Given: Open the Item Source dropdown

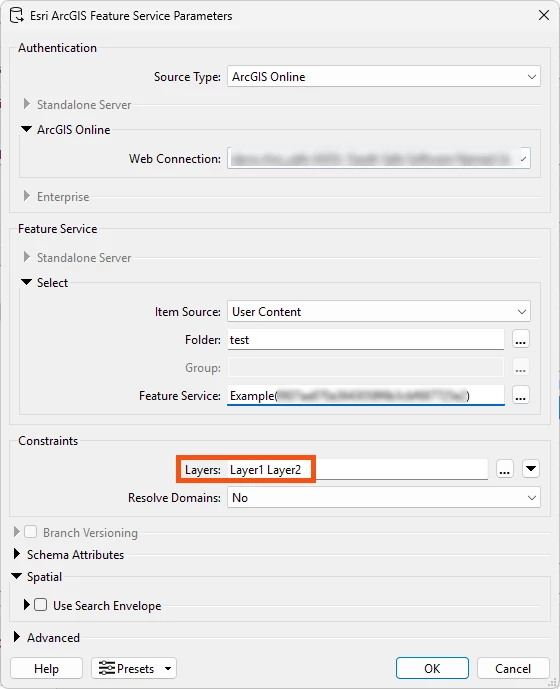Looking at the screenshot, I should [x=378, y=312].
